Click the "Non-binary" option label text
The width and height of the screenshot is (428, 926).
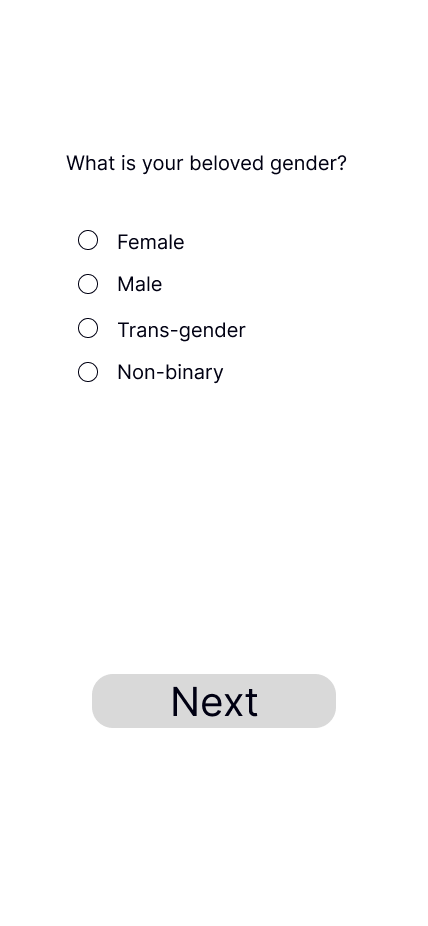point(170,373)
